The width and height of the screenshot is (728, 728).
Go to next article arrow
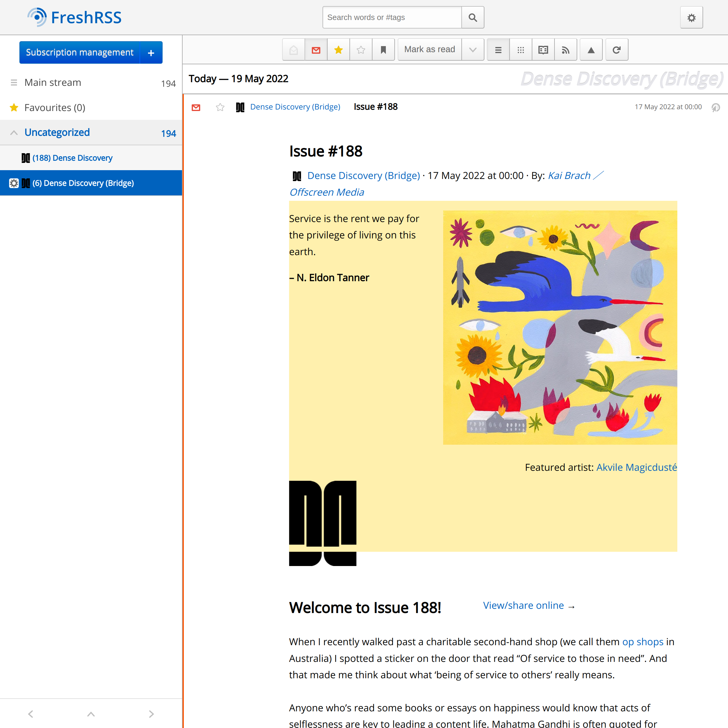pos(151,714)
